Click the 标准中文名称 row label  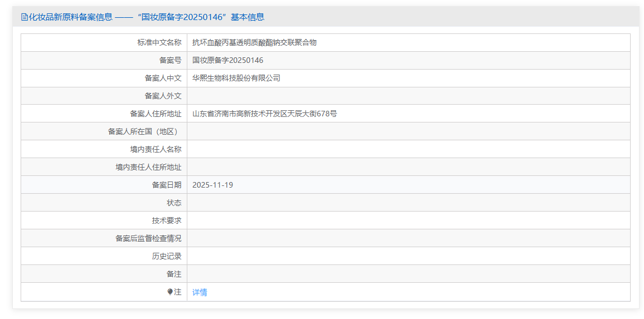click(x=159, y=42)
